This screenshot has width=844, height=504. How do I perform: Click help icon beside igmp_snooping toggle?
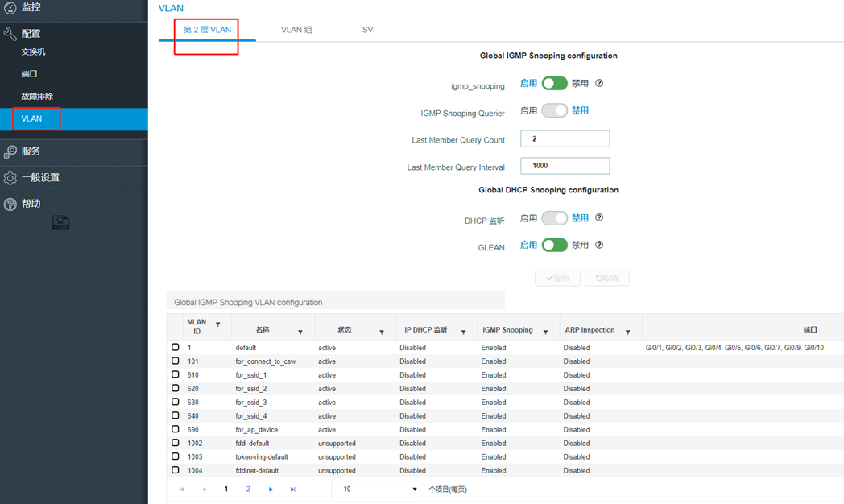pos(599,84)
